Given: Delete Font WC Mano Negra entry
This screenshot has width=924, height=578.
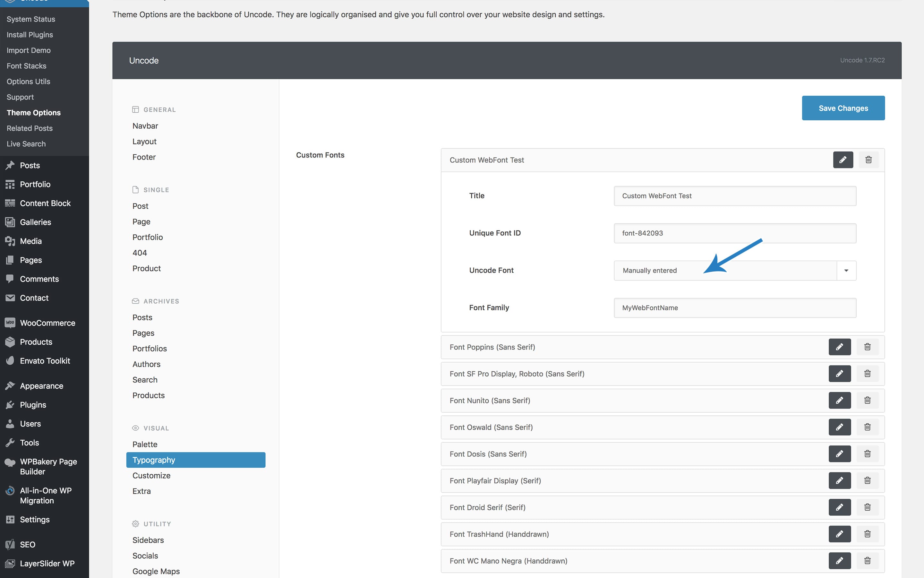Looking at the screenshot, I should (x=867, y=561).
